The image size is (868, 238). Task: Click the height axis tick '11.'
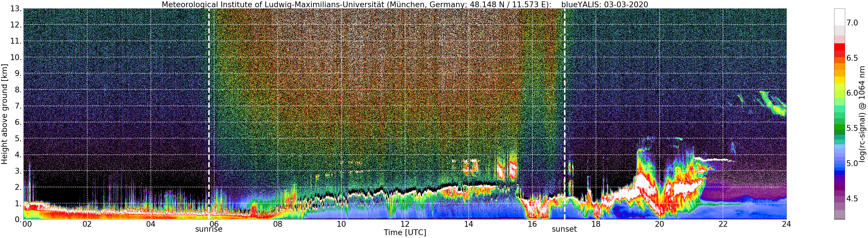pyautogui.click(x=16, y=41)
